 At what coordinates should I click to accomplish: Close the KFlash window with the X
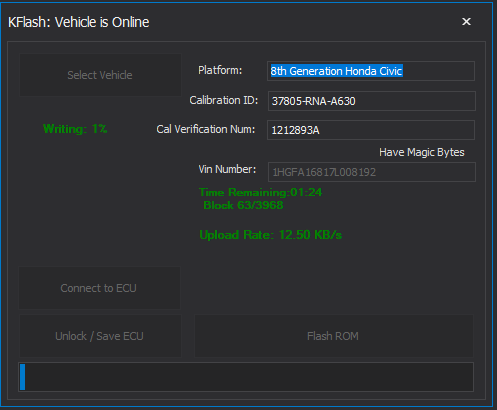(x=466, y=22)
